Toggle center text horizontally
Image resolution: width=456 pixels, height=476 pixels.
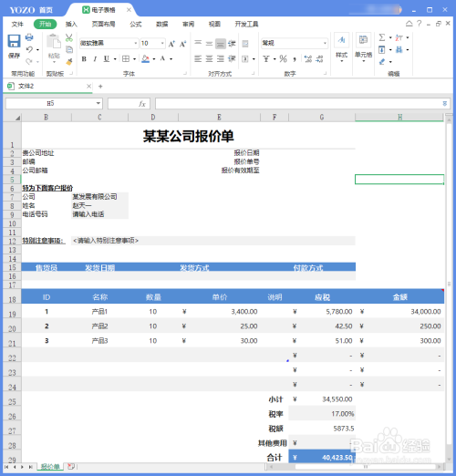pos(209,58)
